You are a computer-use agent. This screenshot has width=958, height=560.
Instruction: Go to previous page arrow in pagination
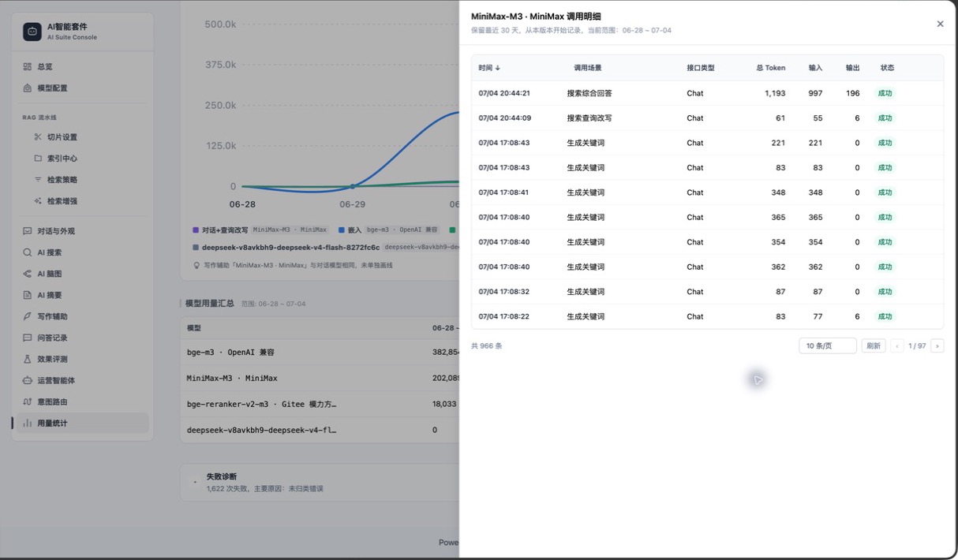(897, 345)
